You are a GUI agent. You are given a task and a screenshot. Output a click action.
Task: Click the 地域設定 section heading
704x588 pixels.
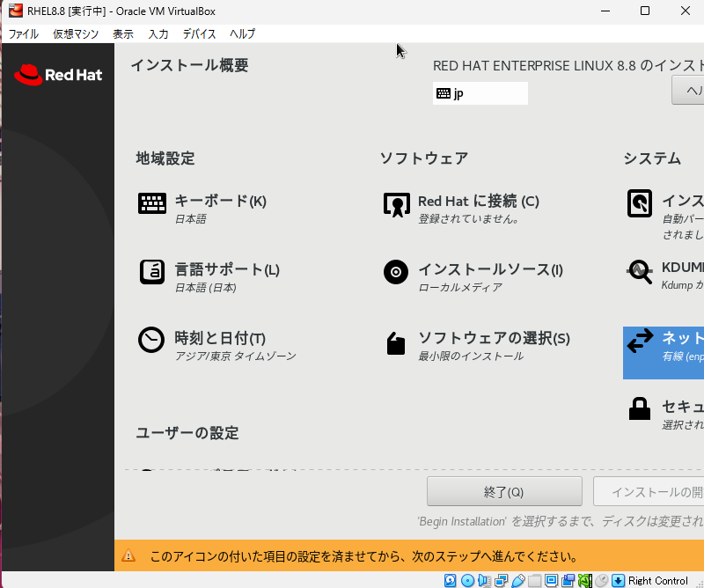(x=165, y=158)
